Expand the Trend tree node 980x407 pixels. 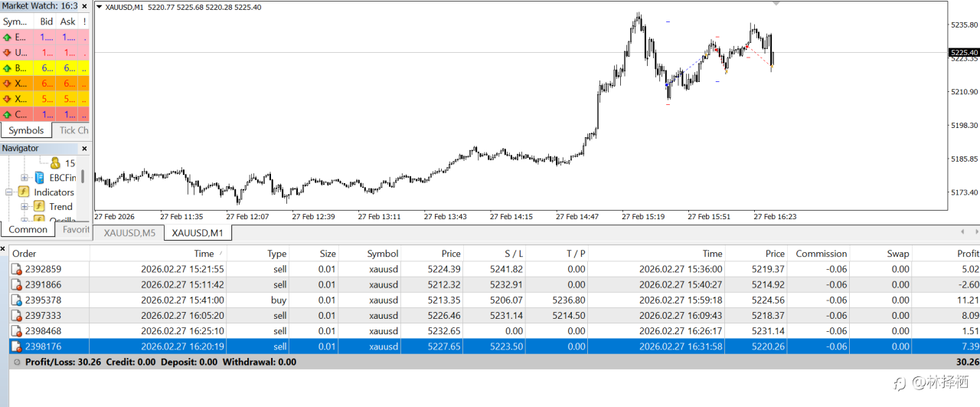[x=25, y=207]
